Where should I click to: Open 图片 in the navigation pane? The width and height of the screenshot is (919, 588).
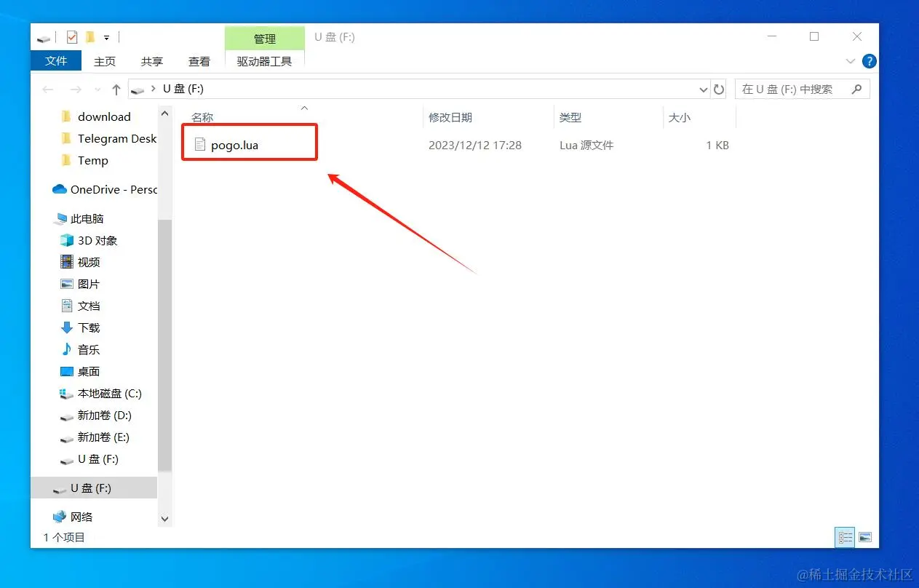[x=89, y=284]
